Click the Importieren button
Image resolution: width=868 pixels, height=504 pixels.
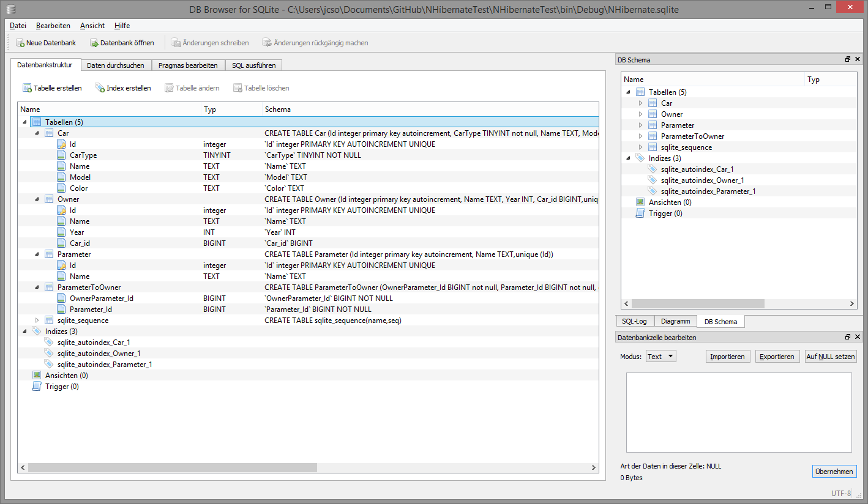[727, 357]
